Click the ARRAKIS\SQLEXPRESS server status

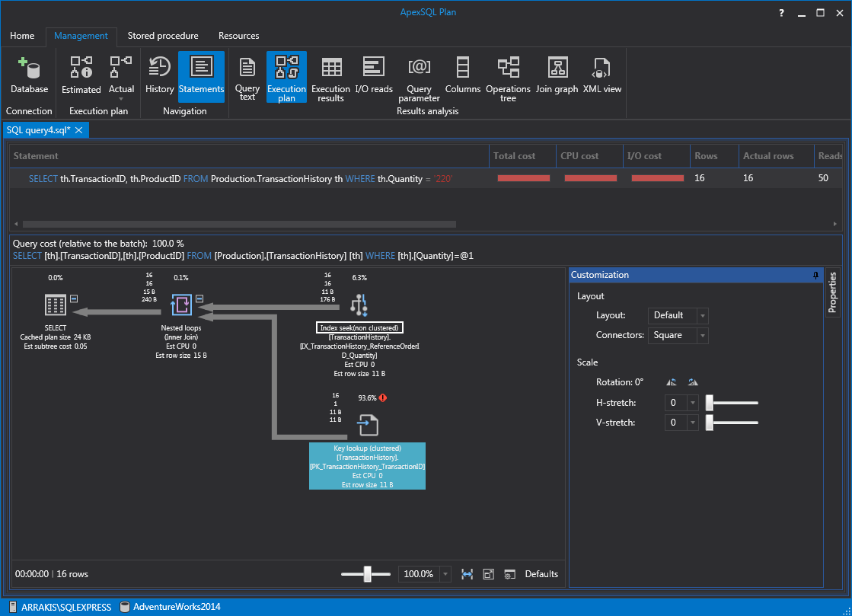coord(60,608)
